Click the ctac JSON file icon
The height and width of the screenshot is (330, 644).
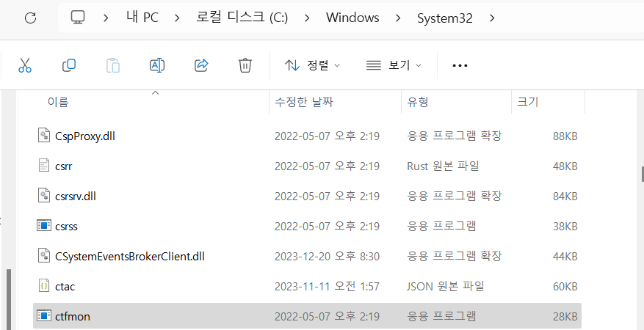[x=43, y=286]
